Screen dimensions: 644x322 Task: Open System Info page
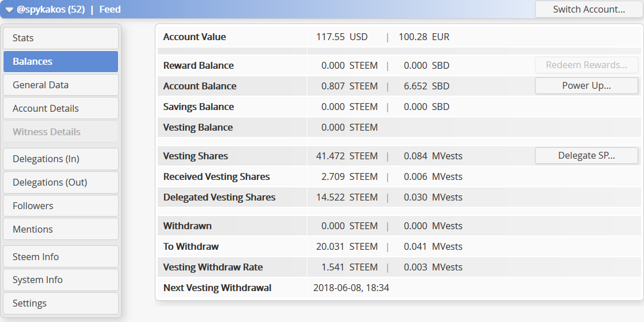[x=61, y=280]
